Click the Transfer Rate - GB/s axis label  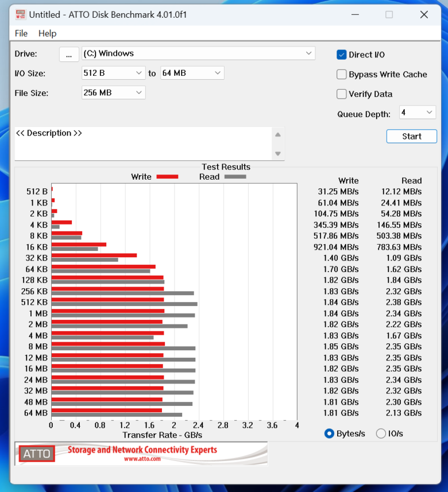tap(163, 435)
